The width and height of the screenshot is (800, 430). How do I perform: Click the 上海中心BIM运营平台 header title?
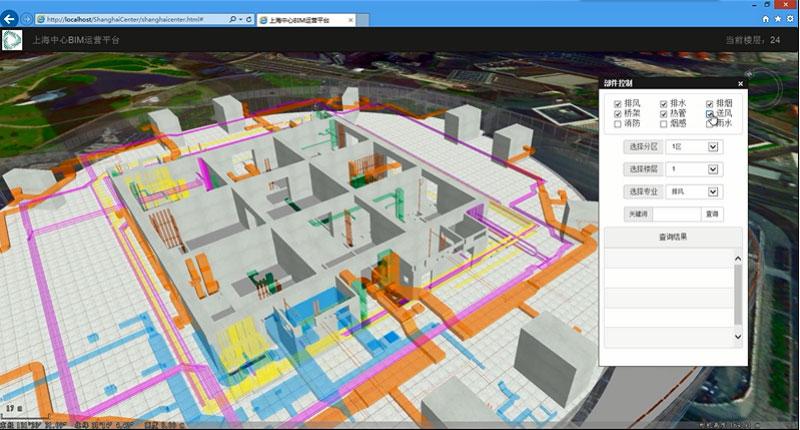(76, 40)
